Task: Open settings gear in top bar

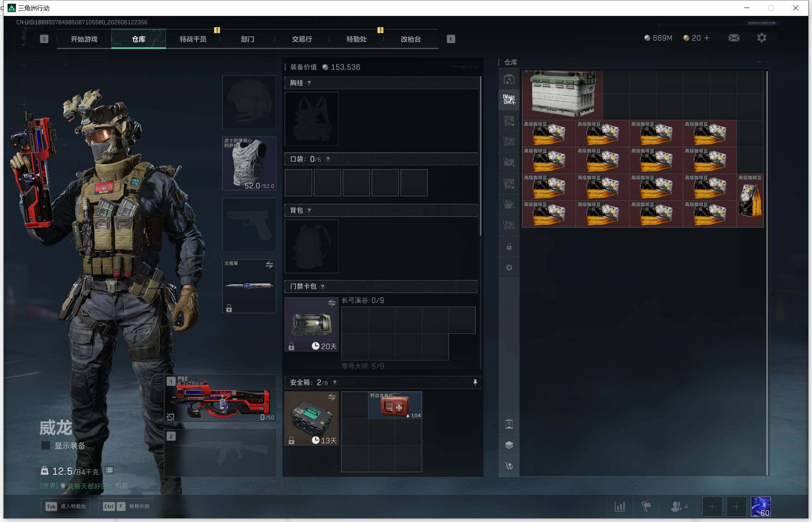Action: (762, 38)
